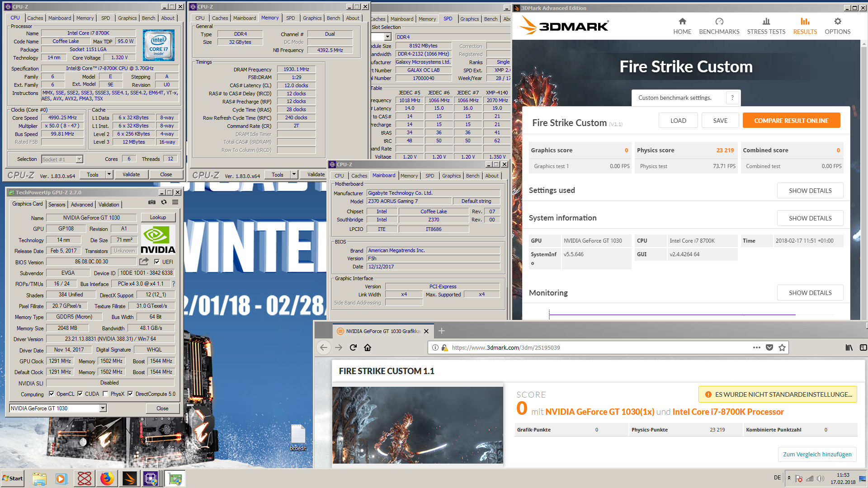The image size is (868, 488).
Task: Open the Advanced tab in GPU-Z
Action: click(81, 205)
